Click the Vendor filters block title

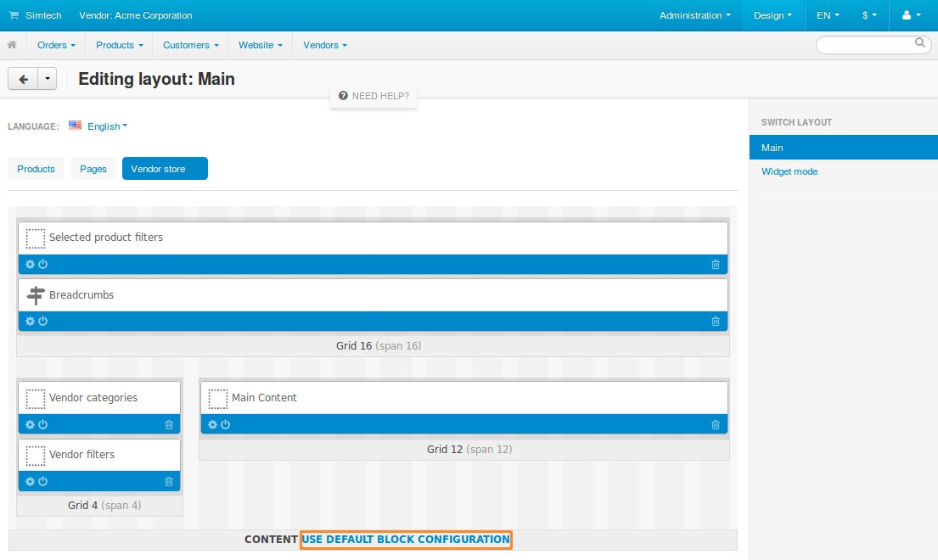82,454
